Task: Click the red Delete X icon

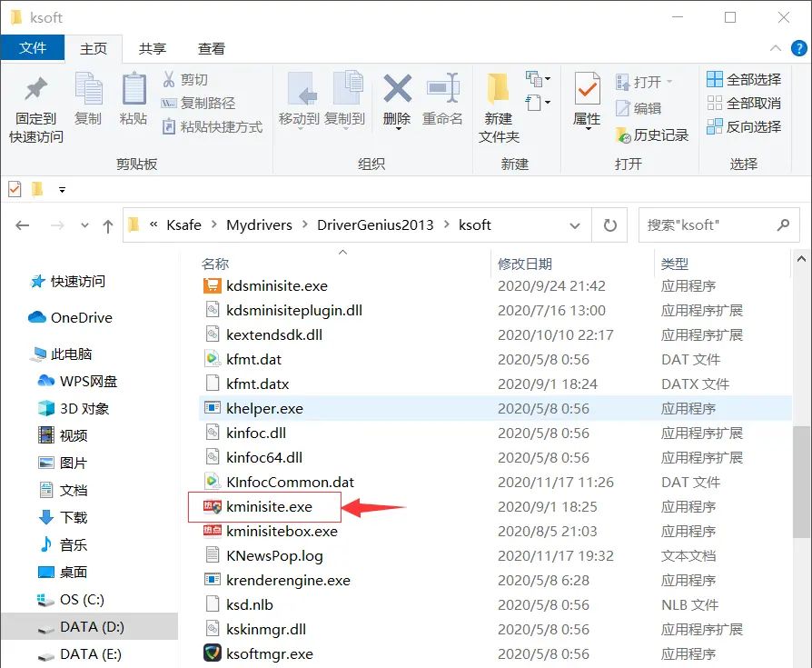Action: pos(397,90)
